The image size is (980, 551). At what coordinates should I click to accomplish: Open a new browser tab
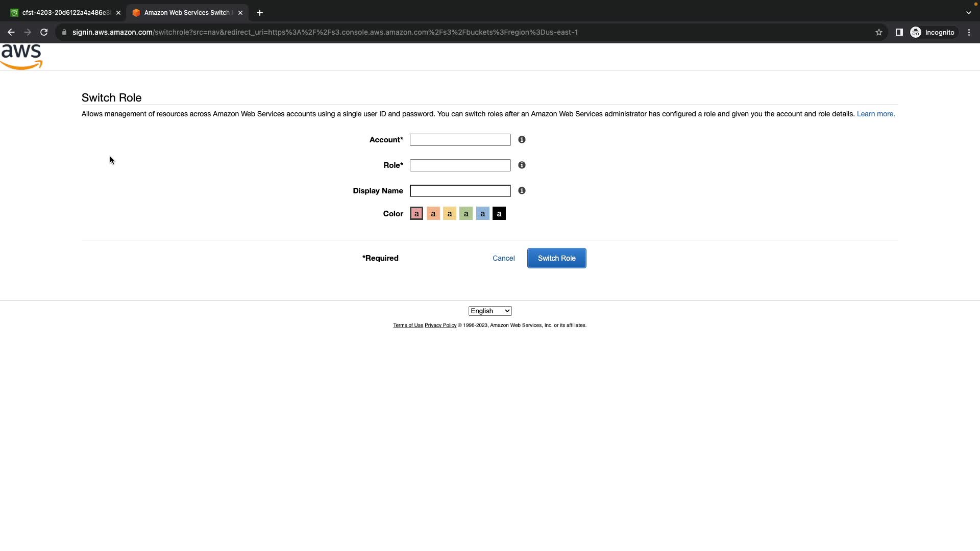pos(260,13)
